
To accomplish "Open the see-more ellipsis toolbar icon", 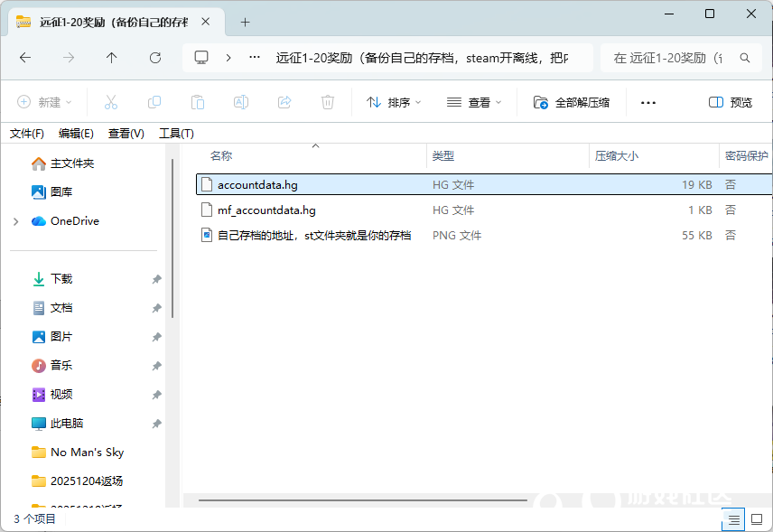I will point(647,102).
